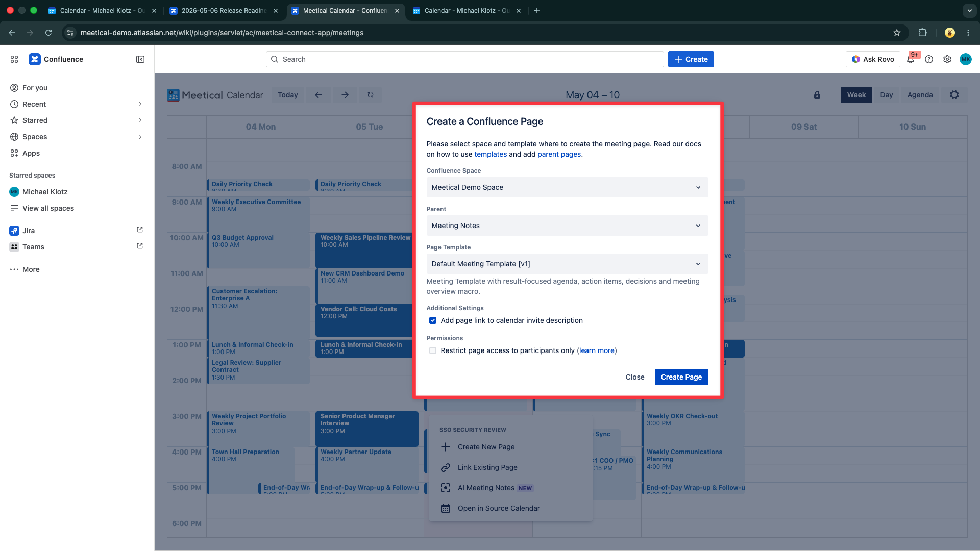Open the parent pages docs link

(559, 154)
